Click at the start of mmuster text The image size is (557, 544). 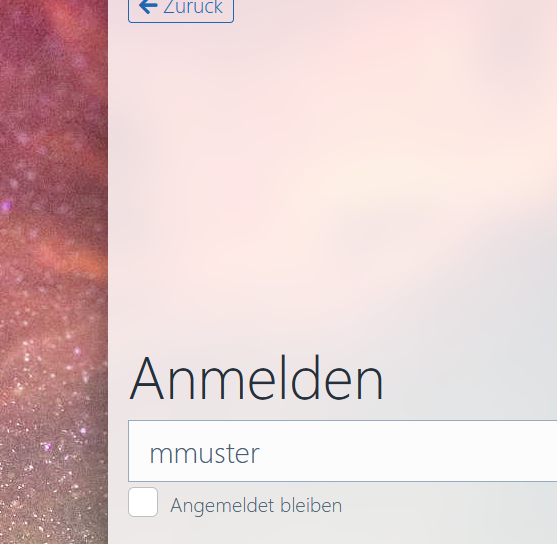(x=150, y=454)
